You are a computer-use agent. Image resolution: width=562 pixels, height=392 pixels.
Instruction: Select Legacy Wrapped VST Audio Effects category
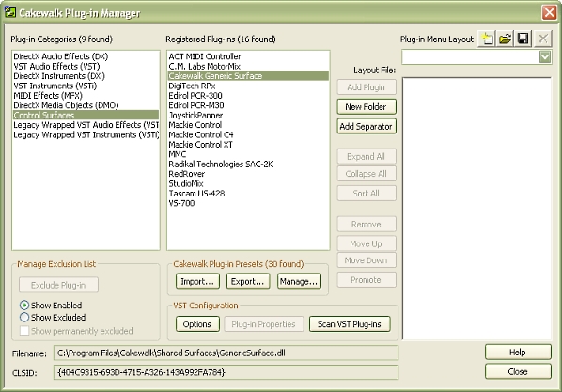pyautogui.click(x=86, y=125)
